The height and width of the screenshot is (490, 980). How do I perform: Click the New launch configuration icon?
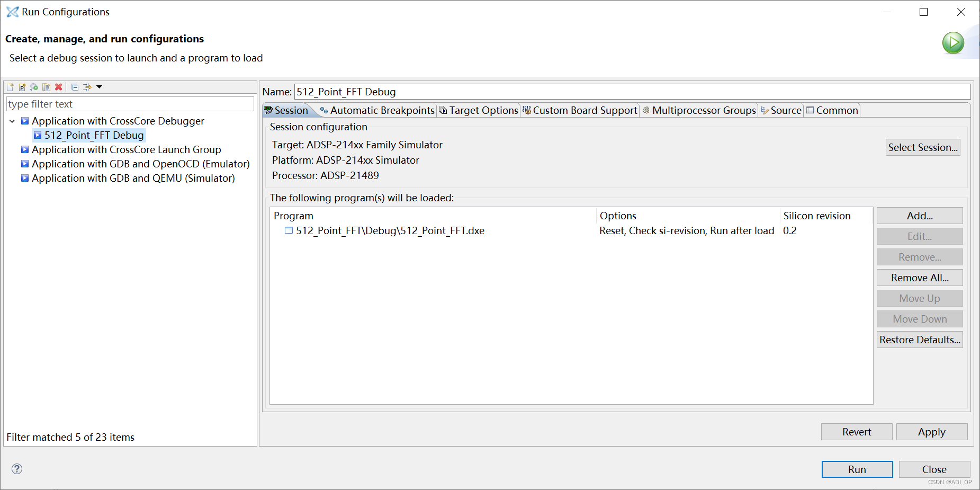click(10, 87)
